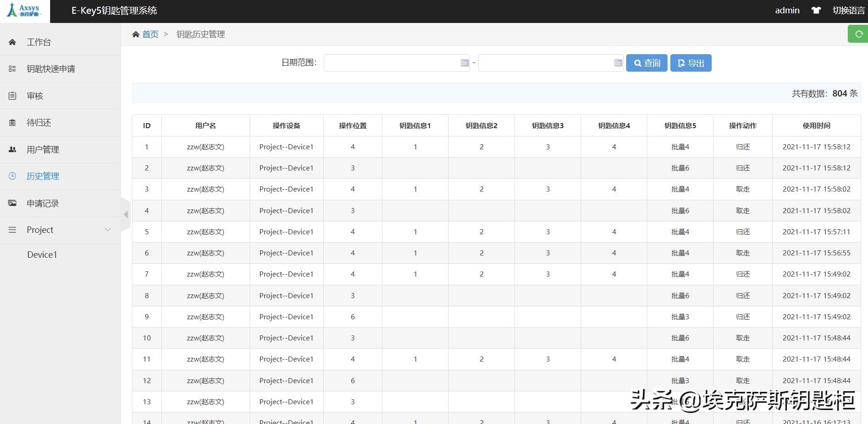Expand the Project menu chevron

click(x=108, y=230)
